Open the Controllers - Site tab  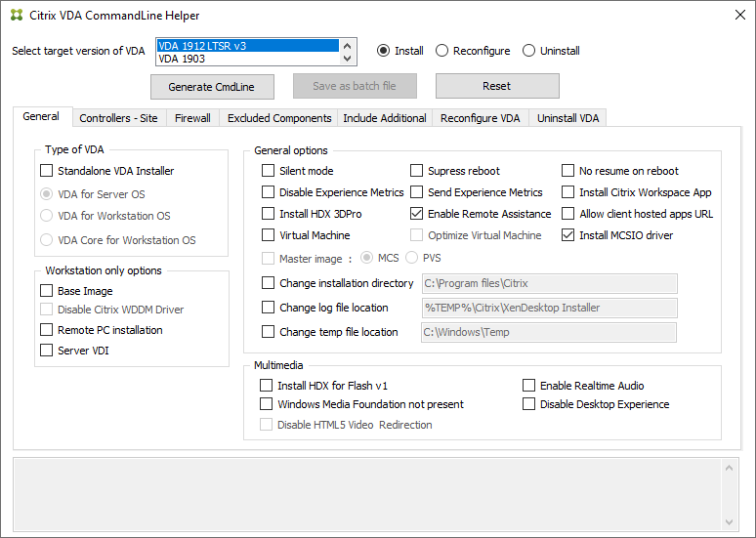pos(119,118)
